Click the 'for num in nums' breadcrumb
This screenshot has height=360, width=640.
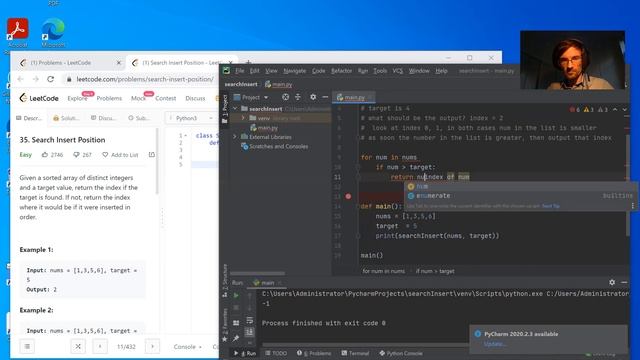click(x=384, y=271)
